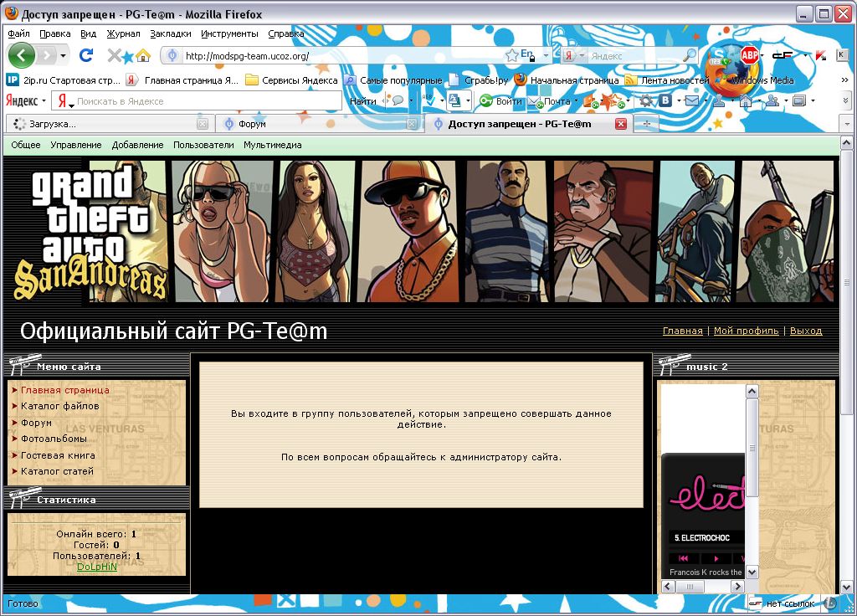Viewport: 857px width, 616px height.
Task: Open the DoLpHiN user profile link
Action: point(97,567)
